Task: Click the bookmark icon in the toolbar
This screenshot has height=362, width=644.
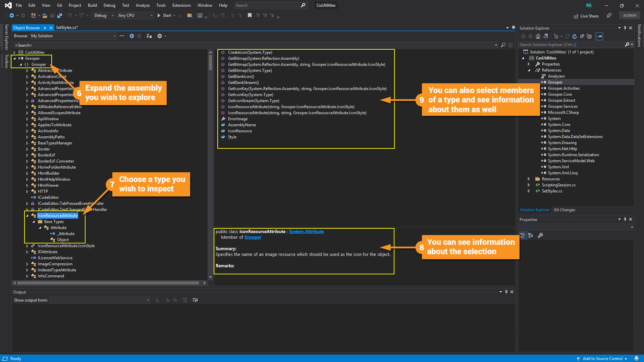Action: click(x=250, y=15)
